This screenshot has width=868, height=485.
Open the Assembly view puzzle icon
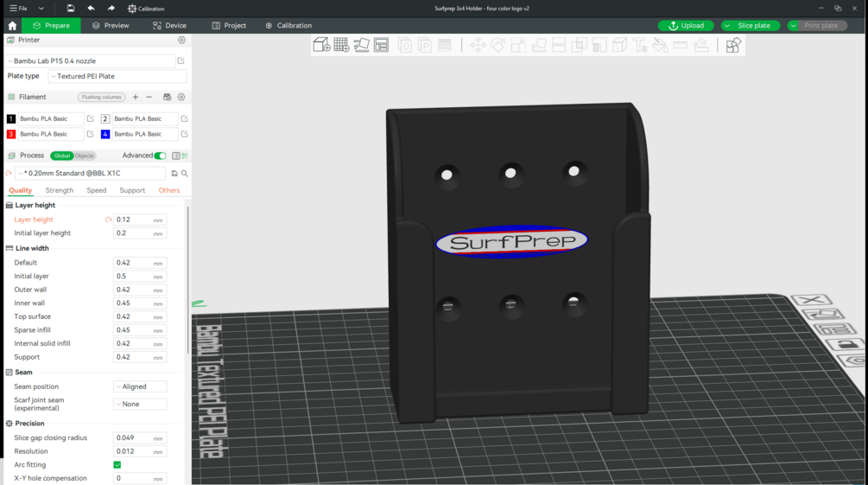tap(733, 45)
